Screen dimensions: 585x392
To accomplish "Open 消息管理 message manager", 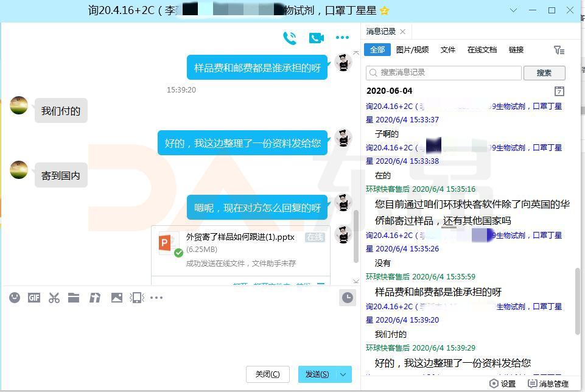I will (547, 384).
